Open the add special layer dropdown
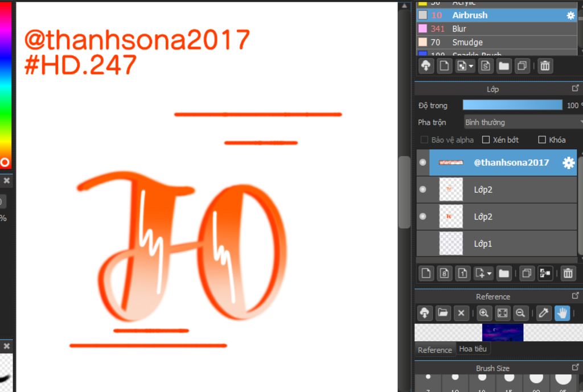The image size is (583, 392). pos(483,274)
